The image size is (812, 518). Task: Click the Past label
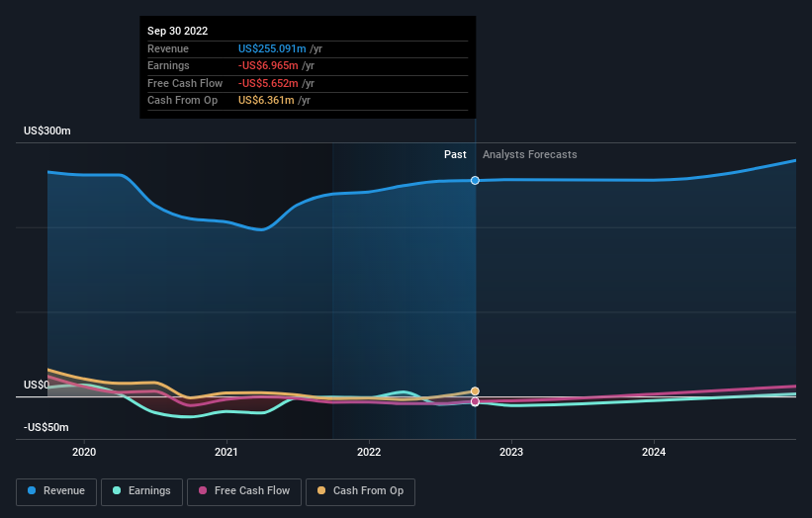455,154
